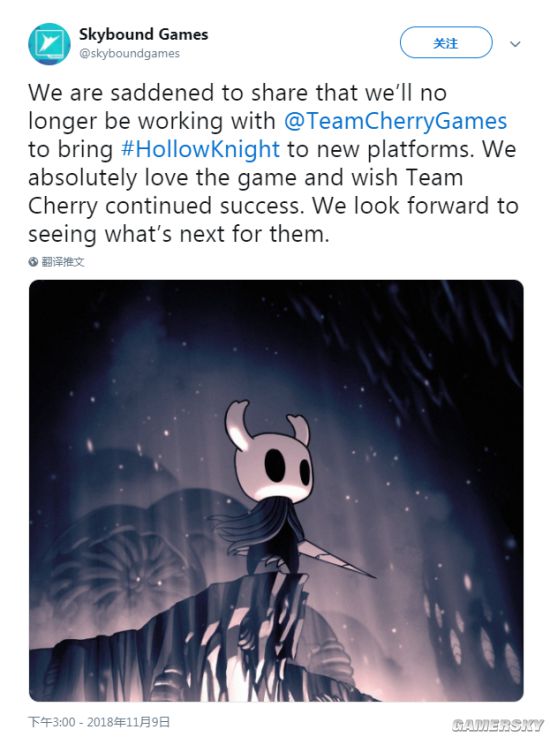Open the Skybound Games profile avatar
Viewport: 550px width, 737px height.
coord(49,44)
